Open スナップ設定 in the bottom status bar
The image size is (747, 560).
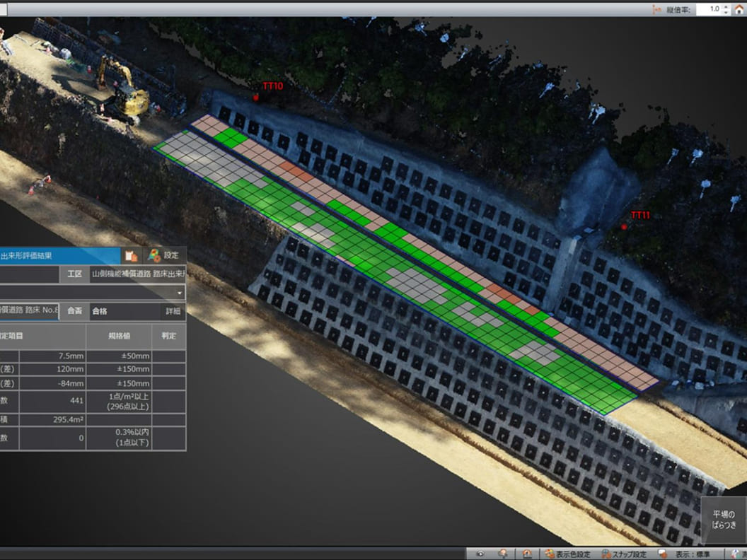tap(624, 554)
